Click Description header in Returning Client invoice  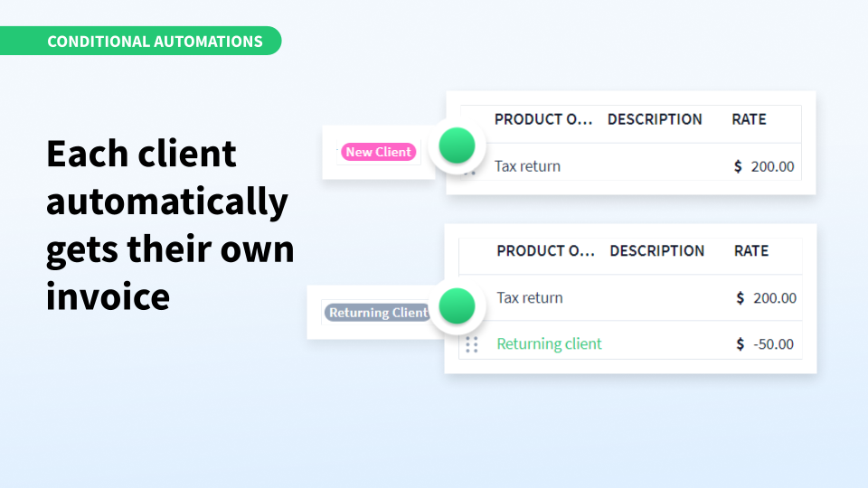(x=657, y=251)
